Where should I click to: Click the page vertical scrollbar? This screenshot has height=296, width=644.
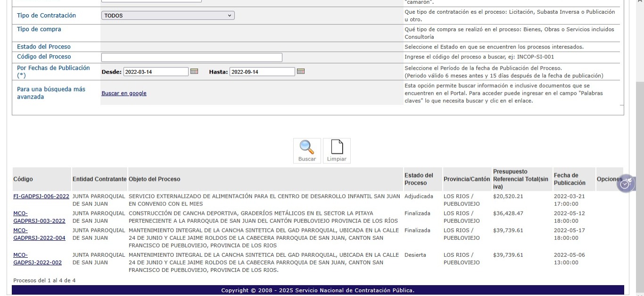(640, 142)
